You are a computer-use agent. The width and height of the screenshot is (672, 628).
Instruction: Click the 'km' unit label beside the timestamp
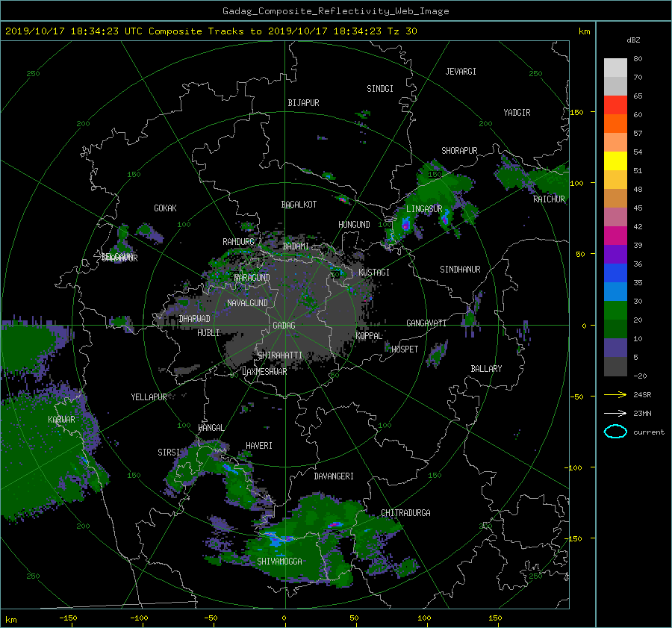pos(584,31)
